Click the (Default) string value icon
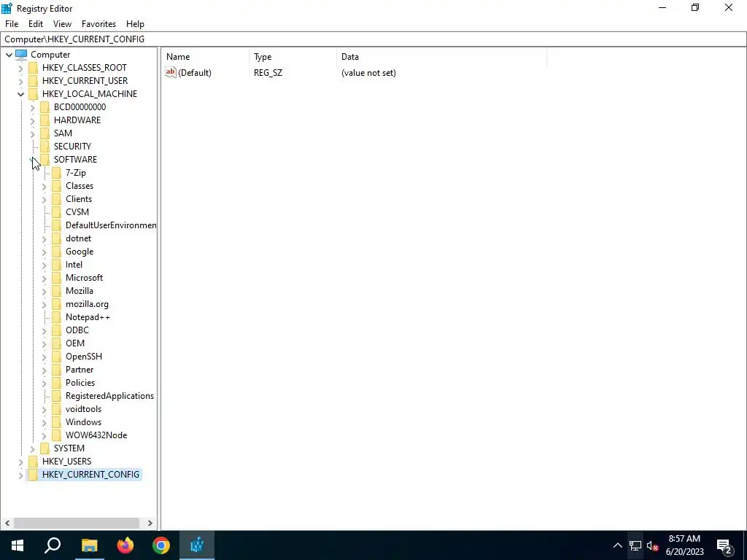This screenshot has height=560, width=747. [171, 72]
